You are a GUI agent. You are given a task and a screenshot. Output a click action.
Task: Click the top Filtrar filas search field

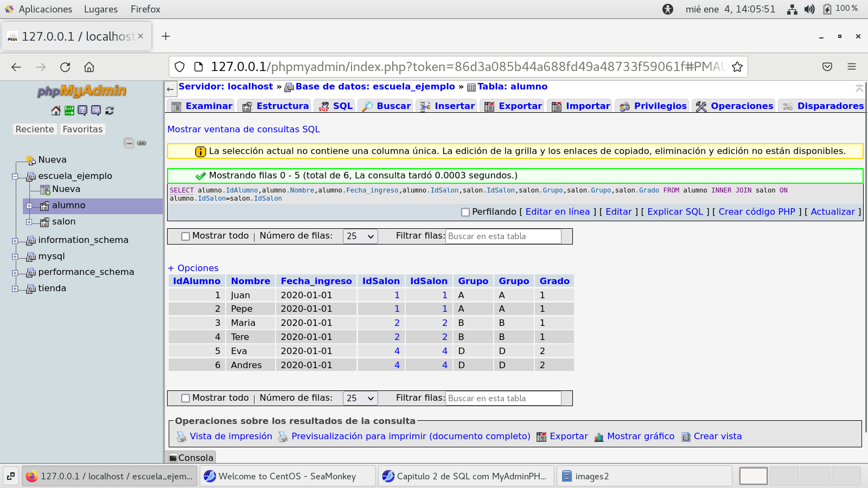tap(503, 236)
